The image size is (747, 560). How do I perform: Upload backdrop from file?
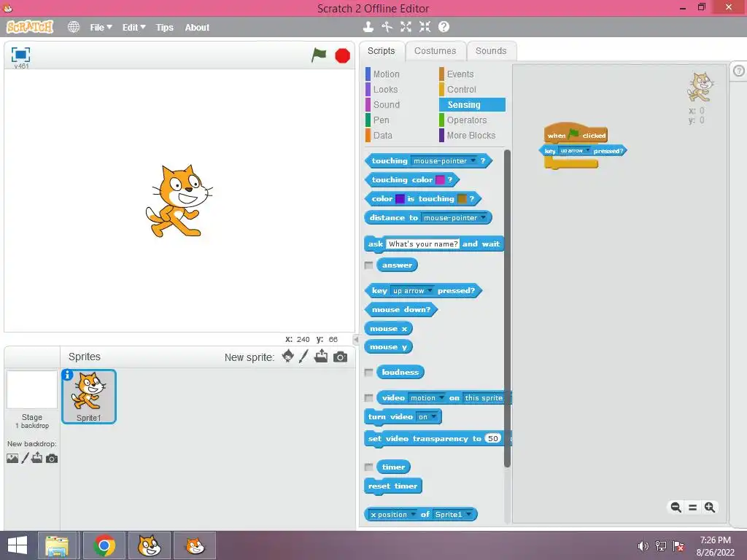coord(36,458)
